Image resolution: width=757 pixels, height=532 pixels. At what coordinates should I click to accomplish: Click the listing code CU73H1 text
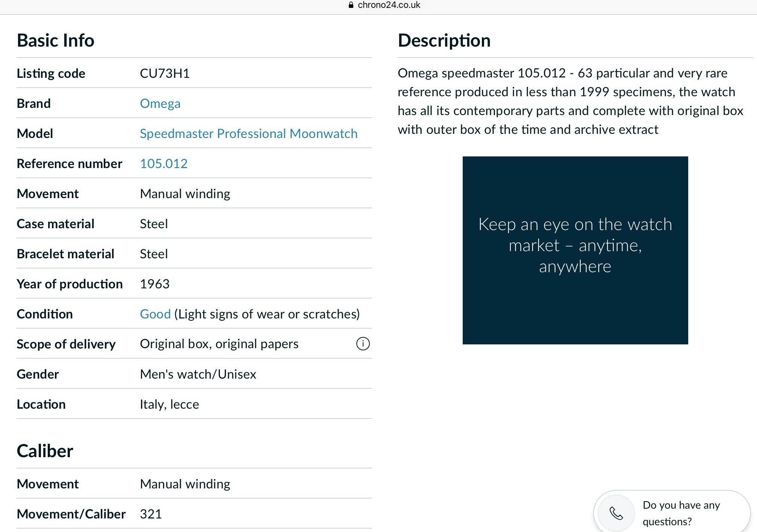[x=165, y=73]
